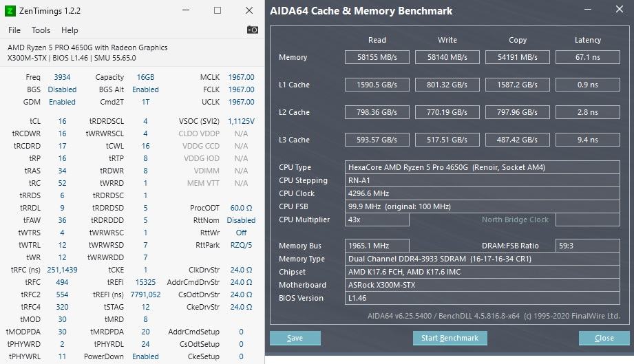This screenshot has height=364, width=634.
Task: Click the MCLK value 1967.00
Action: 241,77
